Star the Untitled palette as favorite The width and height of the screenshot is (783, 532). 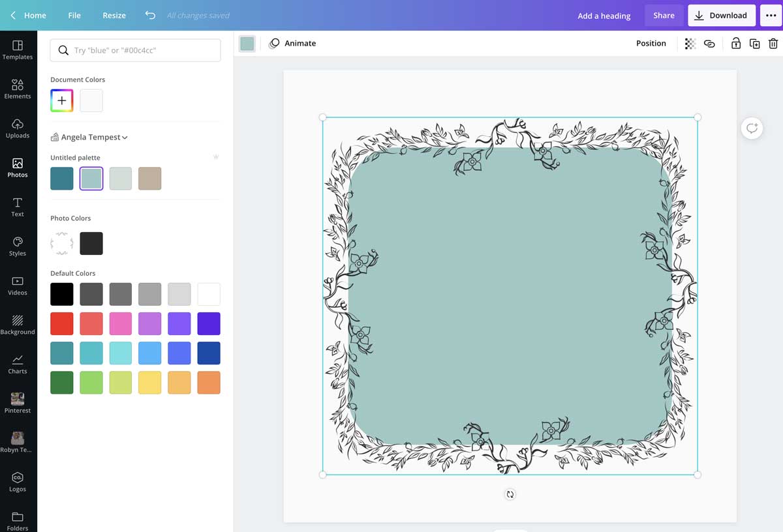(x=216, y=157)
